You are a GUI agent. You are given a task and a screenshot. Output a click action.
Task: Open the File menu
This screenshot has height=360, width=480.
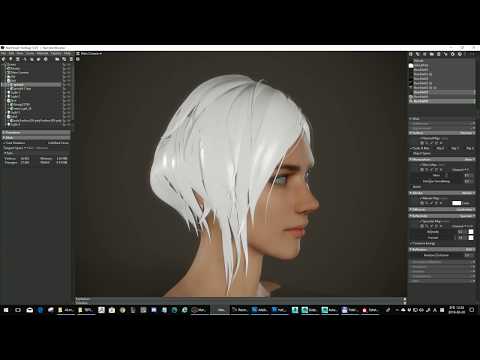point(3,53)
